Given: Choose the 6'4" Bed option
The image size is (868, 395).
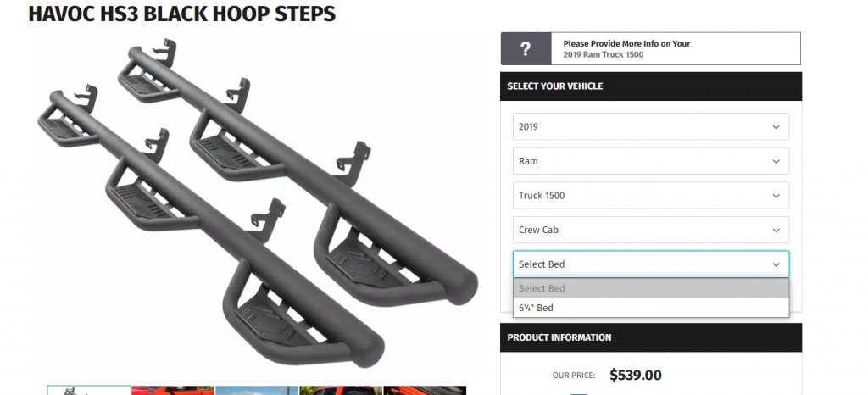Looking at the screenshot, I should pyautogui.click(x=650, y=308).
